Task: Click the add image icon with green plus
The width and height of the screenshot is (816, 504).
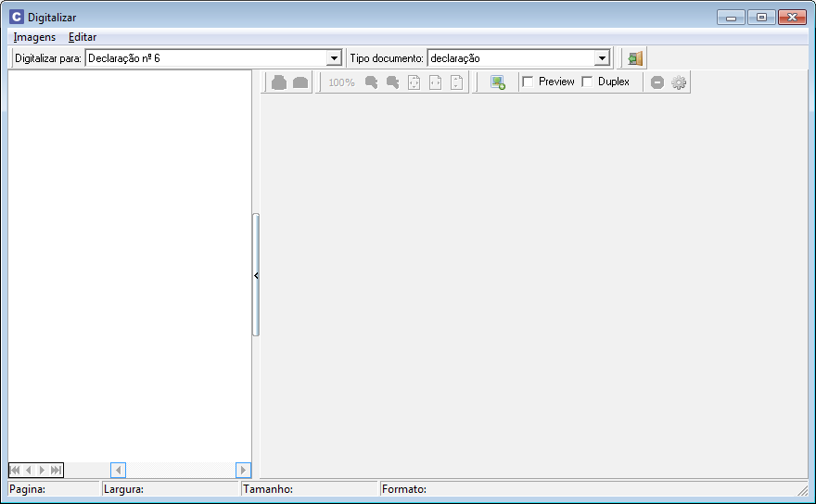Action: pos(498,82)
